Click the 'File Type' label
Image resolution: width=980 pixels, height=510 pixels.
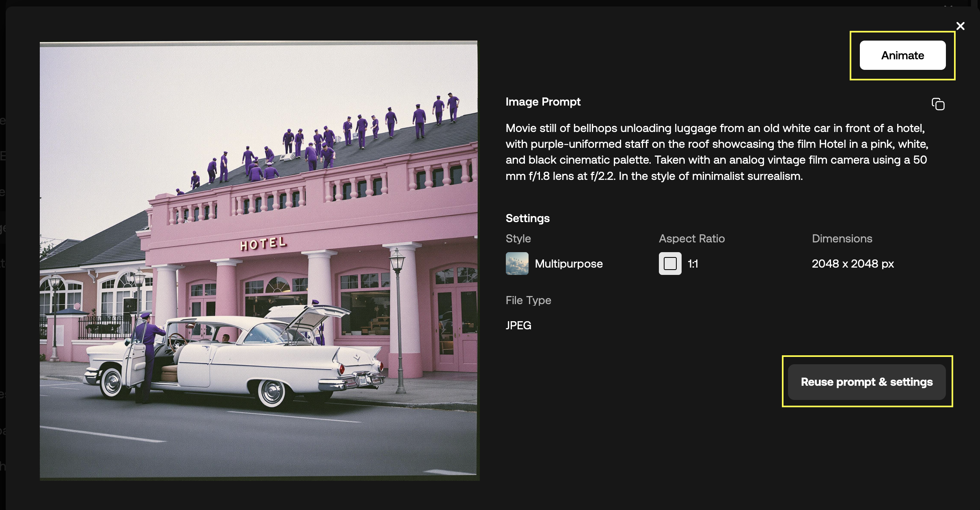click(x=529, y=300)
